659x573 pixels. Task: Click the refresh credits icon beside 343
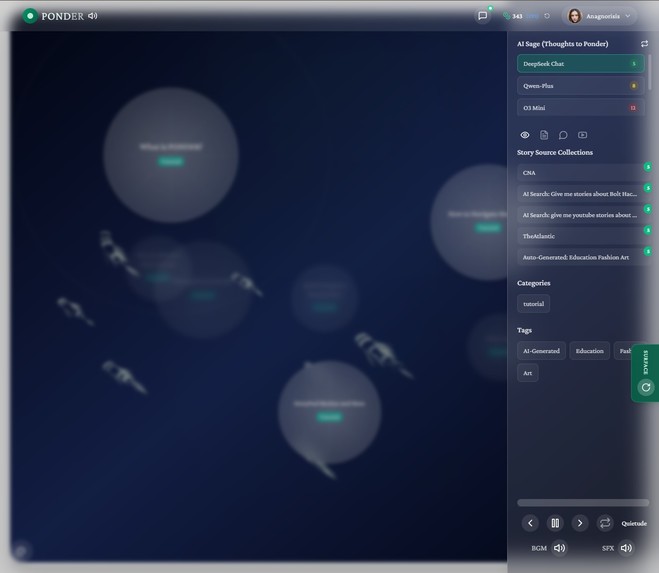547,16
